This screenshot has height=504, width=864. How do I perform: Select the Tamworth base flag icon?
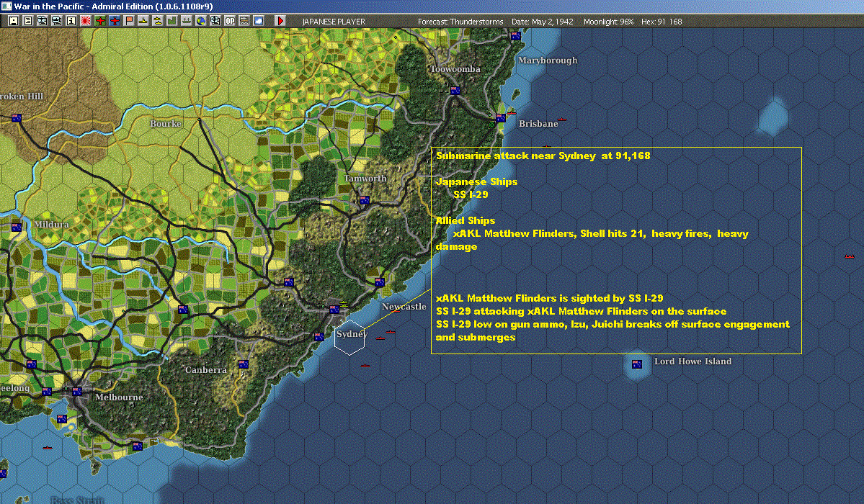point(364,200)
